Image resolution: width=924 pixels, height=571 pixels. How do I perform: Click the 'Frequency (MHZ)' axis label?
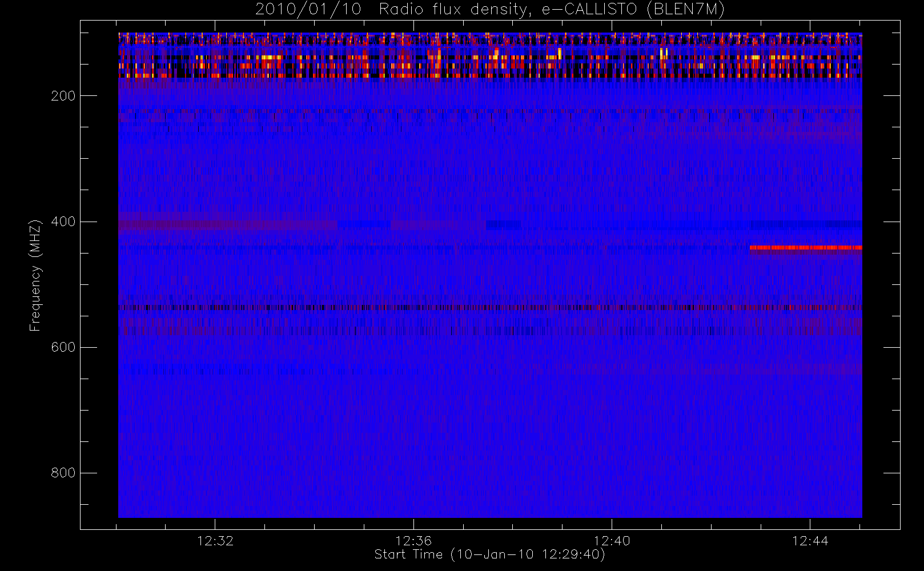[x=35, y=275]
